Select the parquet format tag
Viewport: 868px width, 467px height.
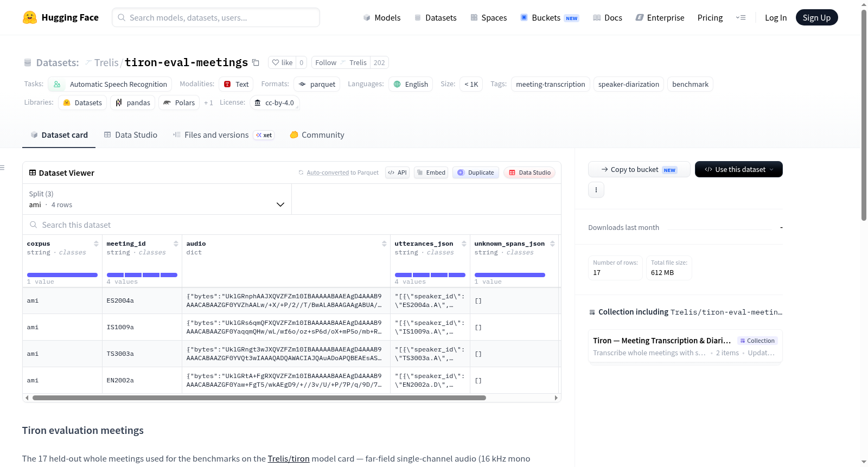click(x=317, y=84)
